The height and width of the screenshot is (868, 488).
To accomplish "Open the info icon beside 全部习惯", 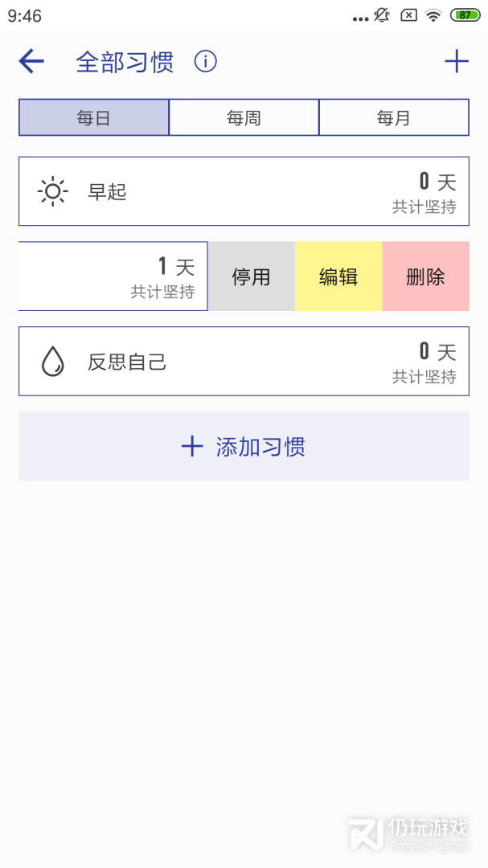I will click(x=206, y=61).
